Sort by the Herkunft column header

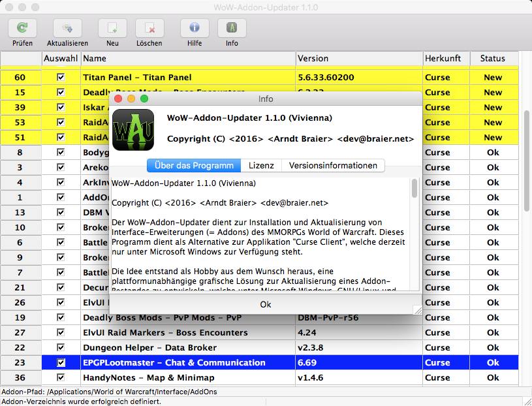pyautogui.click(x=446, y=58)
